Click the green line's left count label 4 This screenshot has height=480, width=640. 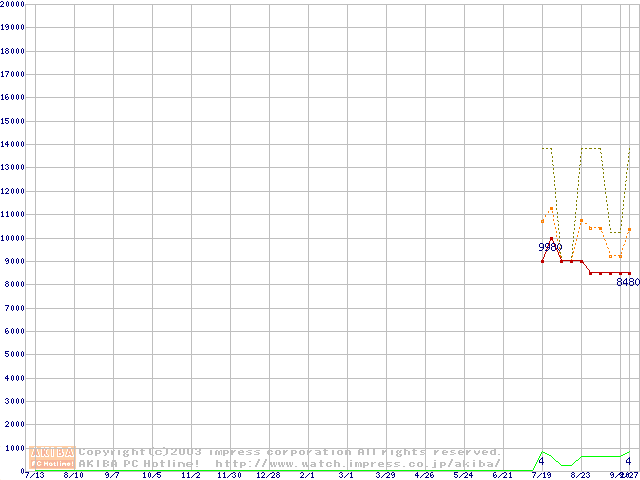tap(541, 461)
